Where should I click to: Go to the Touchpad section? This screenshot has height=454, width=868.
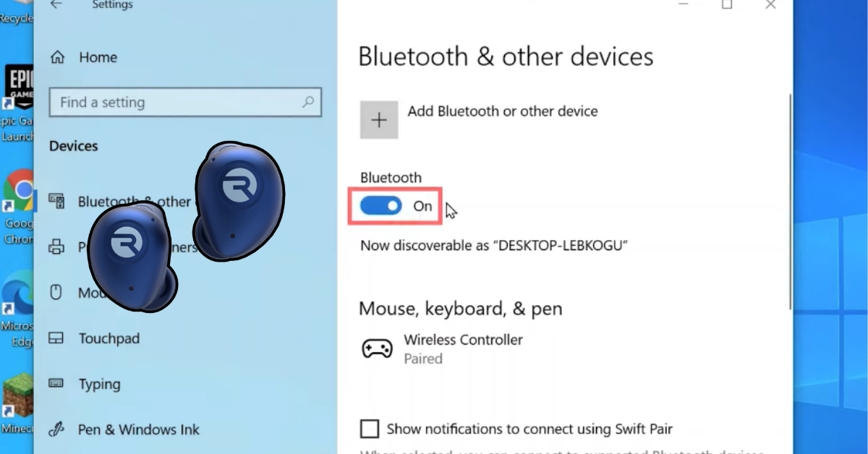[109, 338]
